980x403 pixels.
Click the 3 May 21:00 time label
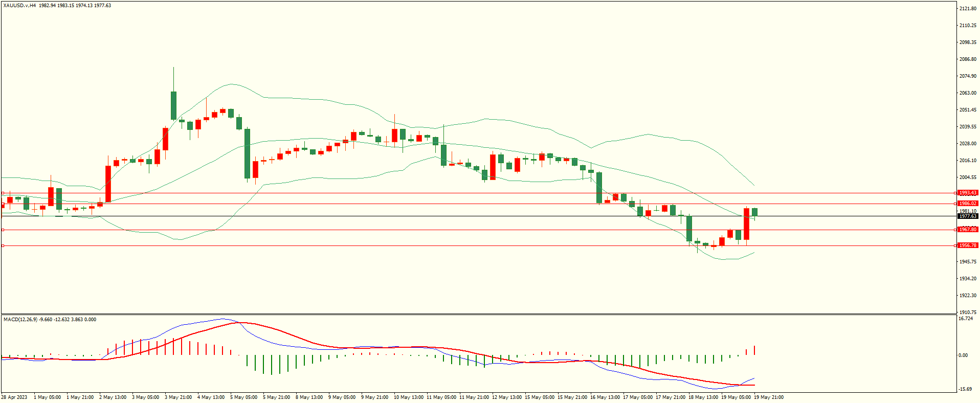178,397
